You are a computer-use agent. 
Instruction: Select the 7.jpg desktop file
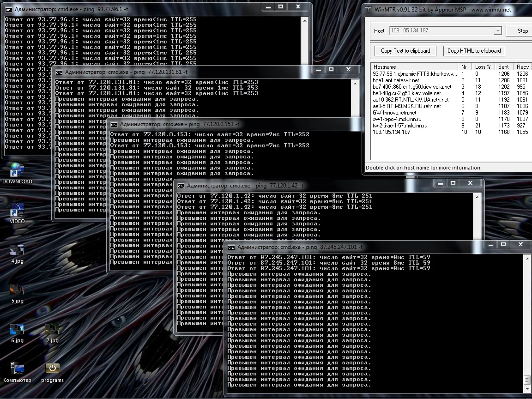point(52,332)
